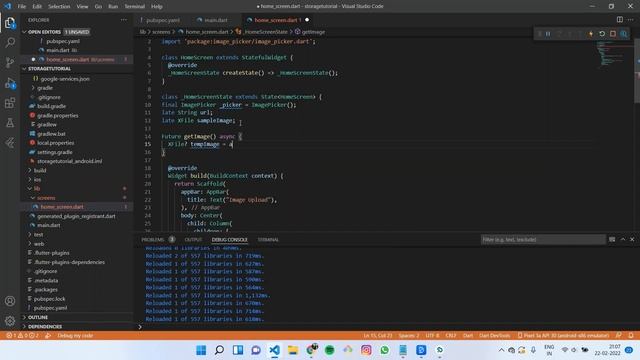Open the Explorer view in activity bar

click(x=10, y=23)
